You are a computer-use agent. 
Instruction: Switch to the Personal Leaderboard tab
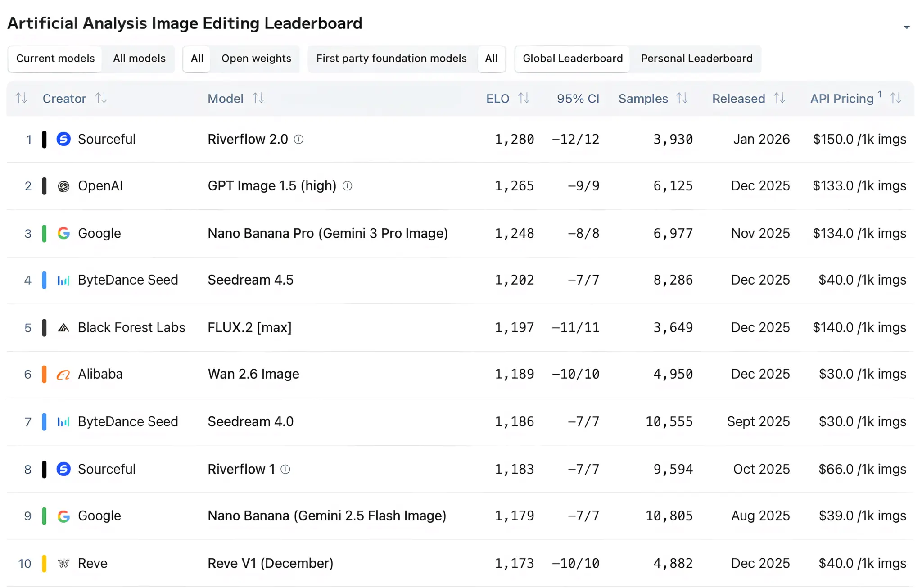(696, 59)
